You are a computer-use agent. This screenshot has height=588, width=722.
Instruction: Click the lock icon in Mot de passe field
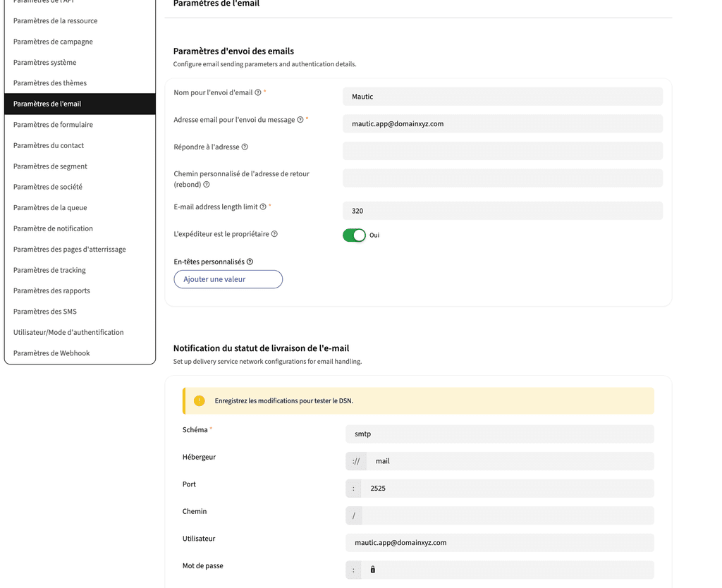(373, 570)
